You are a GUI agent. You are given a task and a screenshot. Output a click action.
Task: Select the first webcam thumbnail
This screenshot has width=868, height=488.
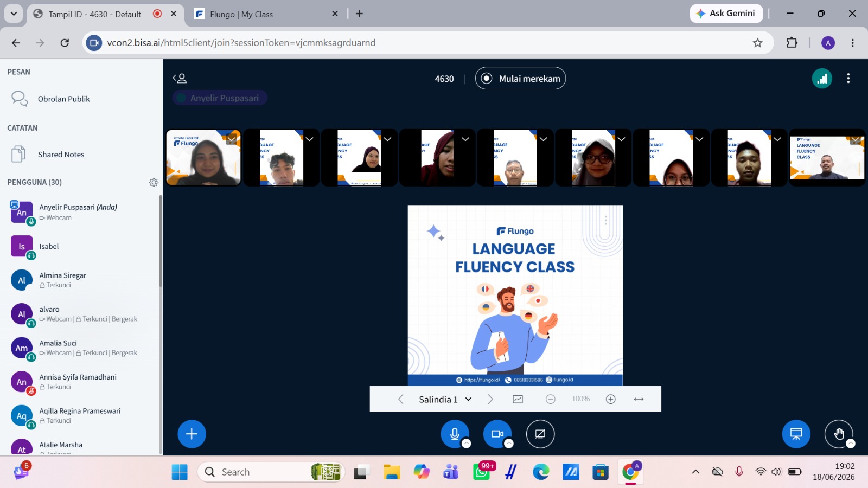(203, 158)
